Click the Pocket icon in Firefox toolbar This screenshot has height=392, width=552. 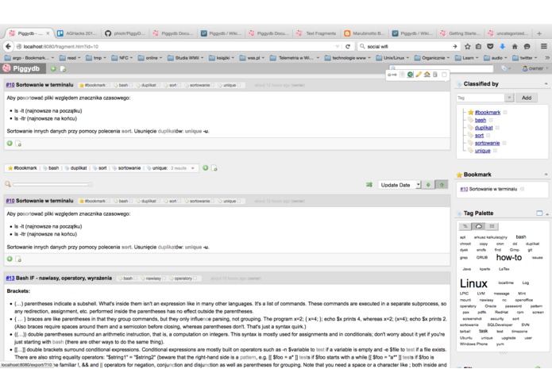(490, 46)
